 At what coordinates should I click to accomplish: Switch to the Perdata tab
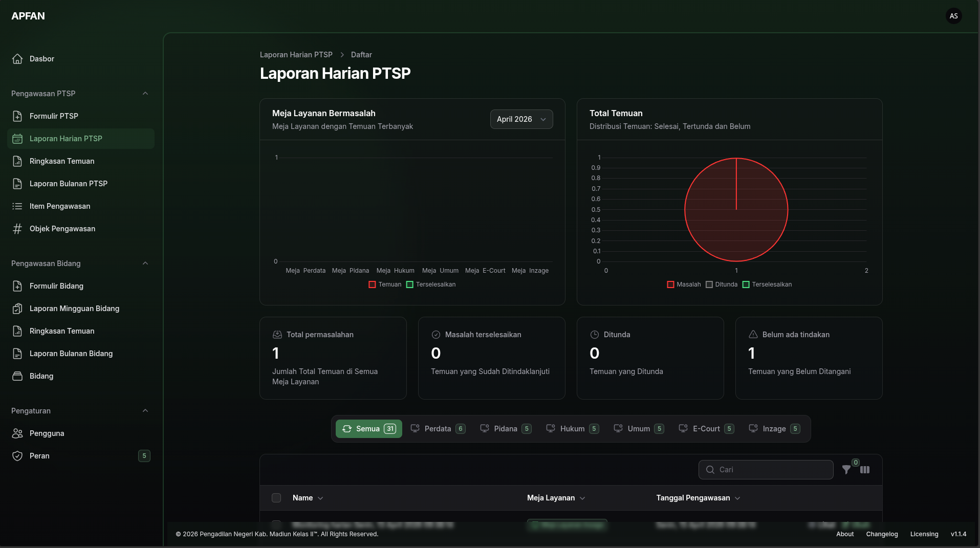click(x=438, y=429)
